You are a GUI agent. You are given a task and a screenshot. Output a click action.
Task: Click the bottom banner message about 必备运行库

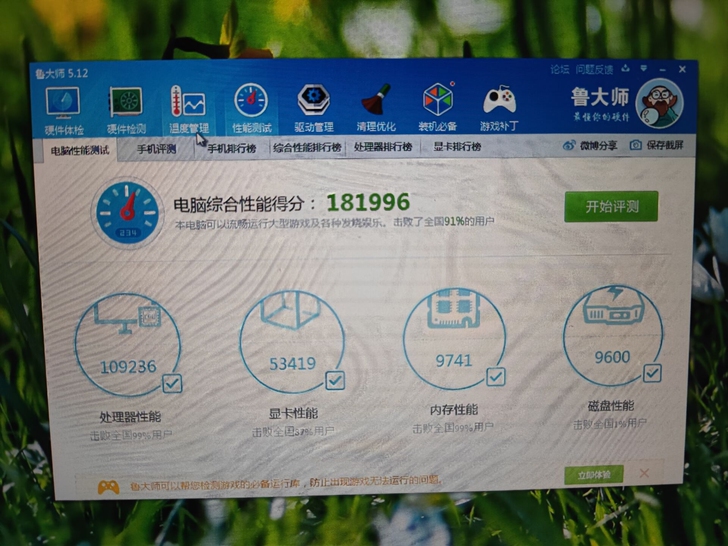click(285, 483)
